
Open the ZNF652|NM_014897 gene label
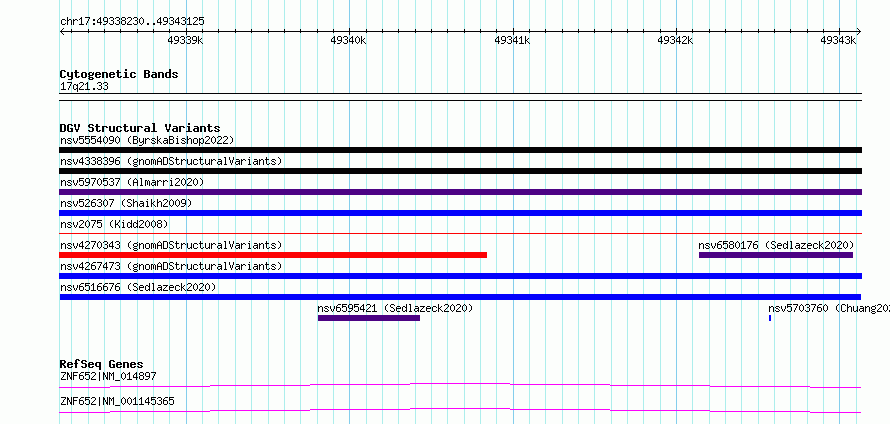(108, 376)
